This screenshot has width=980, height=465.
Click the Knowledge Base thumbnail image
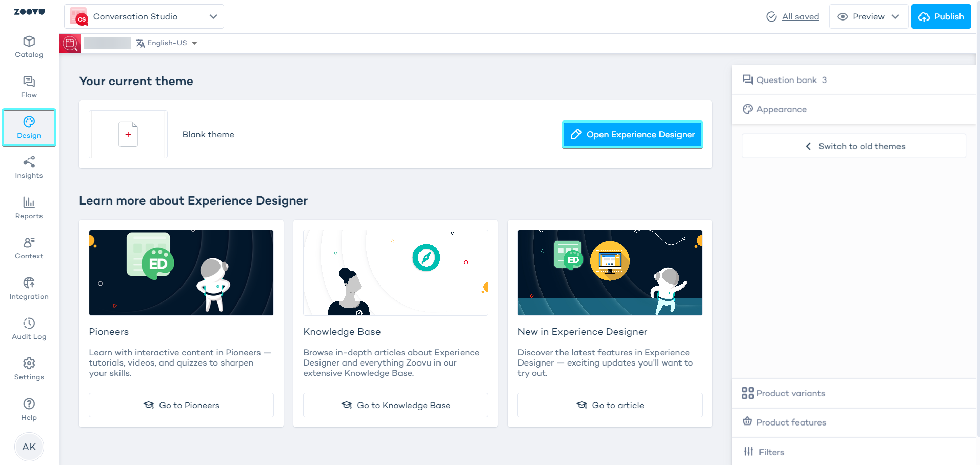[x=395, y=272]
